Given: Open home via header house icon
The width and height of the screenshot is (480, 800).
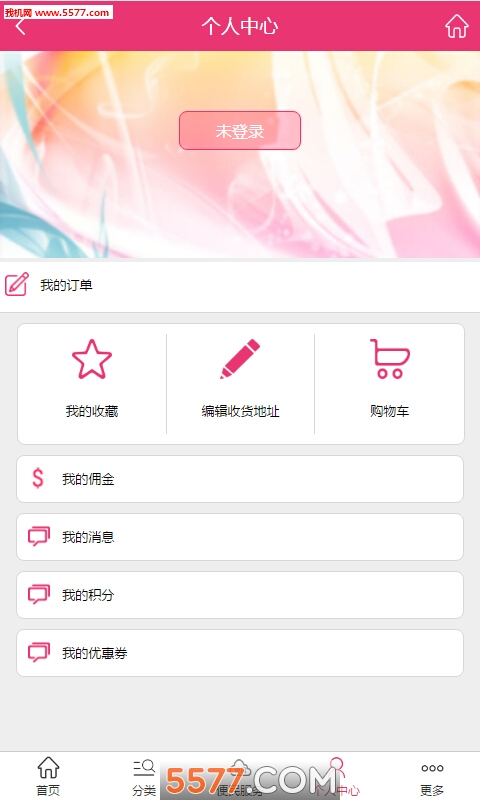Looking at the screenshot, I should pyautogui.click(x=457, y=26).
